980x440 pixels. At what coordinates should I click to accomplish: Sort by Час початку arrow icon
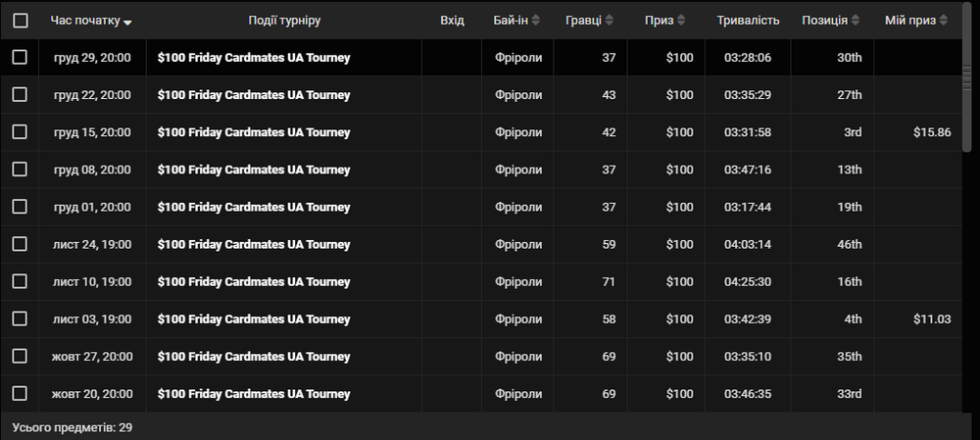(x=127, y=23)
